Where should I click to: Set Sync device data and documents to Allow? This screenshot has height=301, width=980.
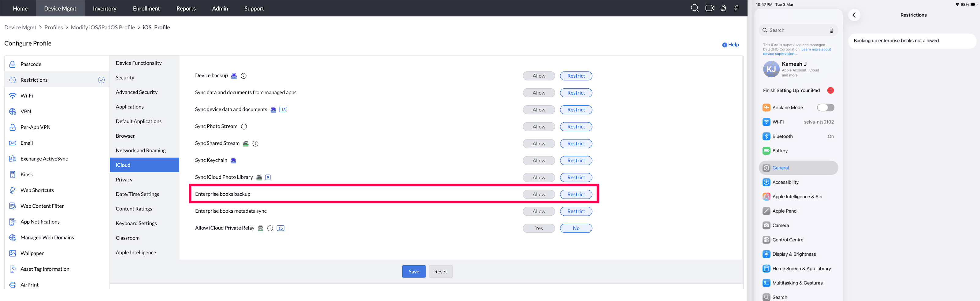pos(538,110)
